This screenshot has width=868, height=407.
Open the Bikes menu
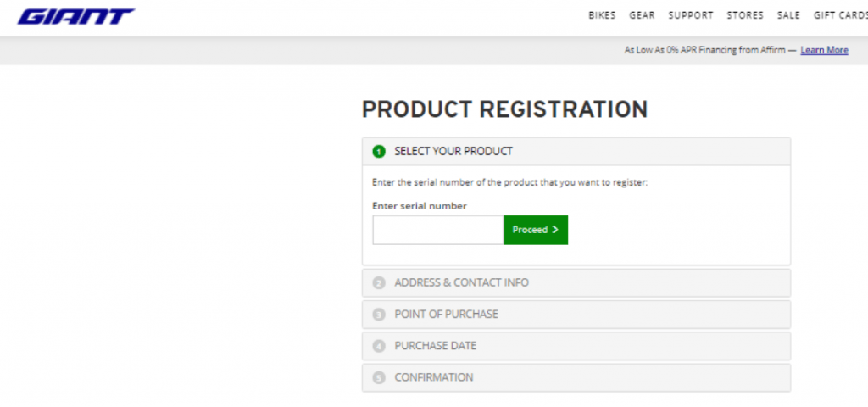(602, 15)
